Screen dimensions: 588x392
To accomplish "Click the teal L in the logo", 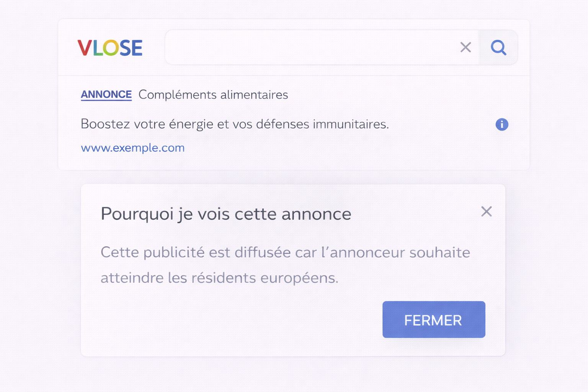I will click(97, 48).
